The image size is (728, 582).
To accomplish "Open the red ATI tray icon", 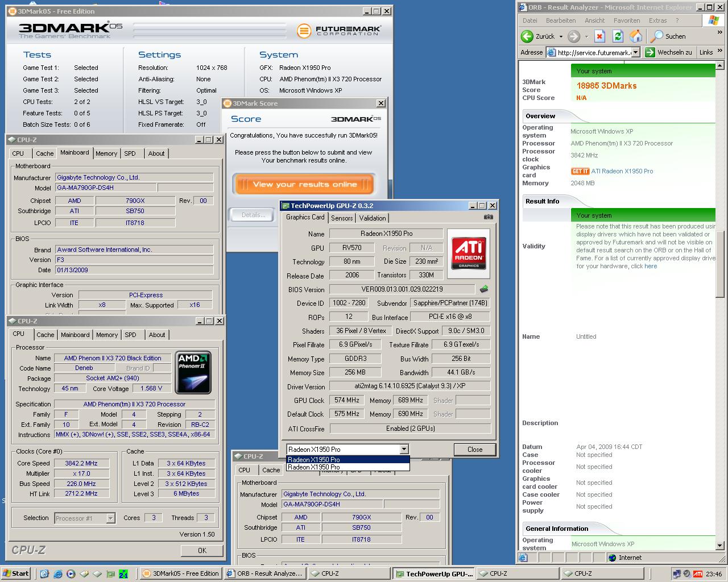I will pyautogui.click(x=697, y=573).
